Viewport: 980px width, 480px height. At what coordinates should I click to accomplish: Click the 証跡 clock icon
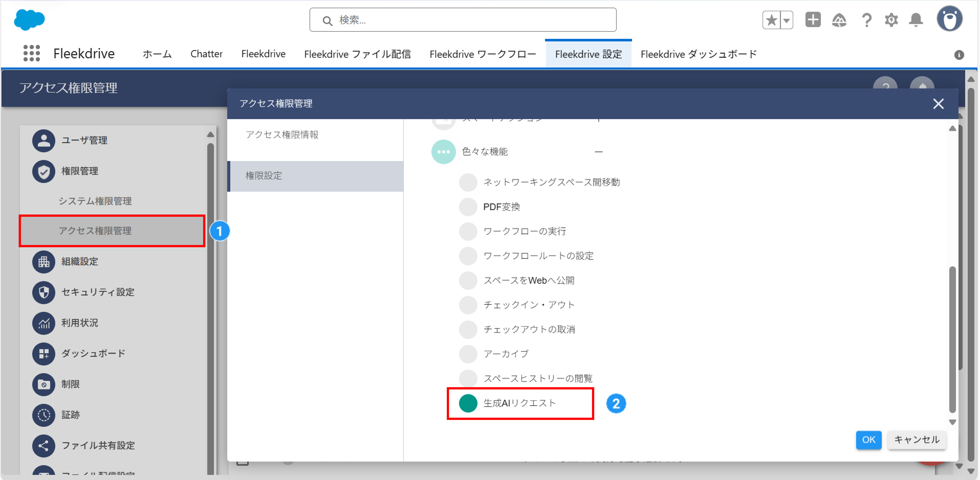(x=44, y=415)
